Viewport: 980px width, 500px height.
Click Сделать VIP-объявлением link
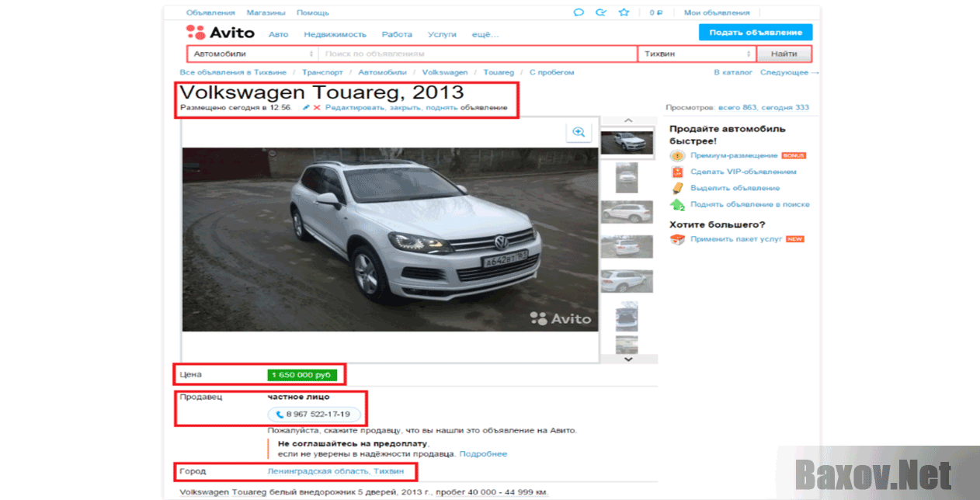(743, 172)
